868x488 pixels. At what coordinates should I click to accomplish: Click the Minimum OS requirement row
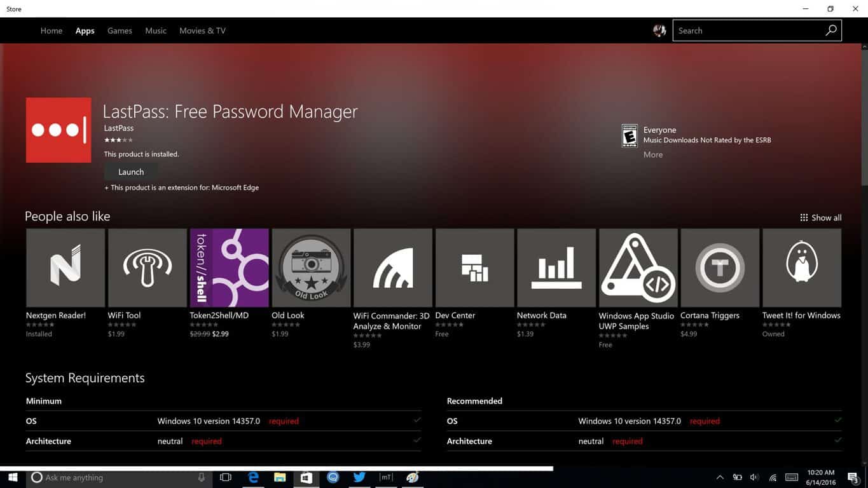(x=223, y=421)
